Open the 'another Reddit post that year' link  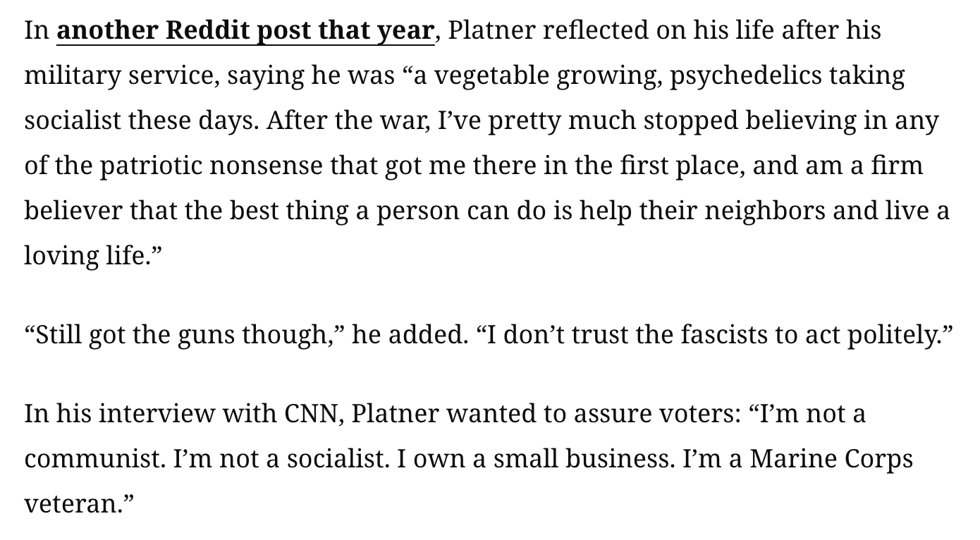click(x=245, y=30)
